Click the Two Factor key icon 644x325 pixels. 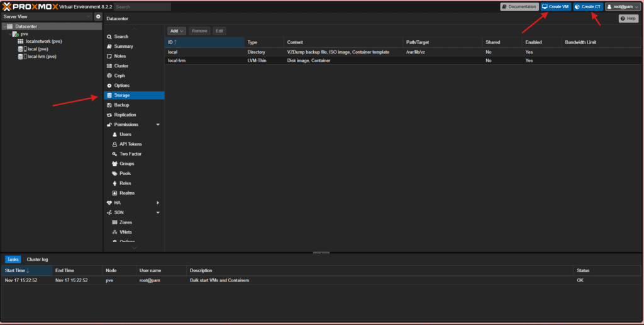[x=115, y=154]
